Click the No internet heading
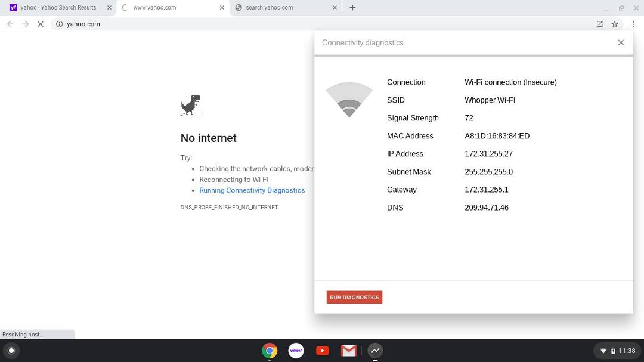Screen dimensions: 644x362 (x=208, y=138)
